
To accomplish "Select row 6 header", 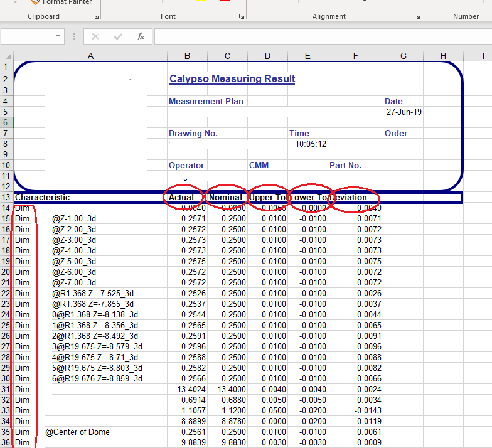I will 6,122.
